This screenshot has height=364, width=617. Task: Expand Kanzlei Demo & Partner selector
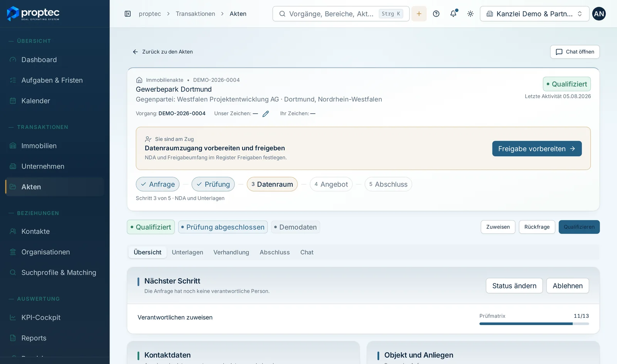[534, 14]
